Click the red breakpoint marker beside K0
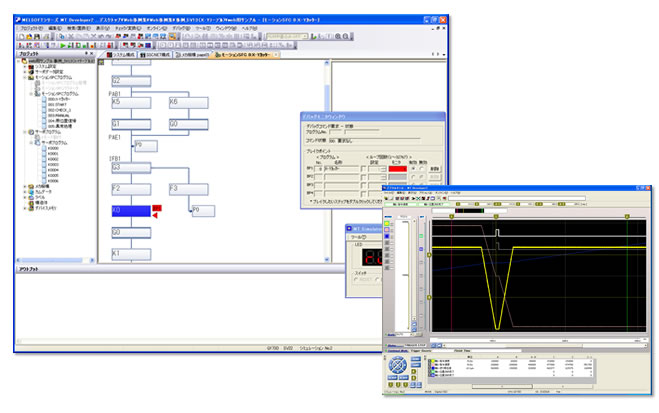Screen dimensions: 659x413 pos(156,208)
